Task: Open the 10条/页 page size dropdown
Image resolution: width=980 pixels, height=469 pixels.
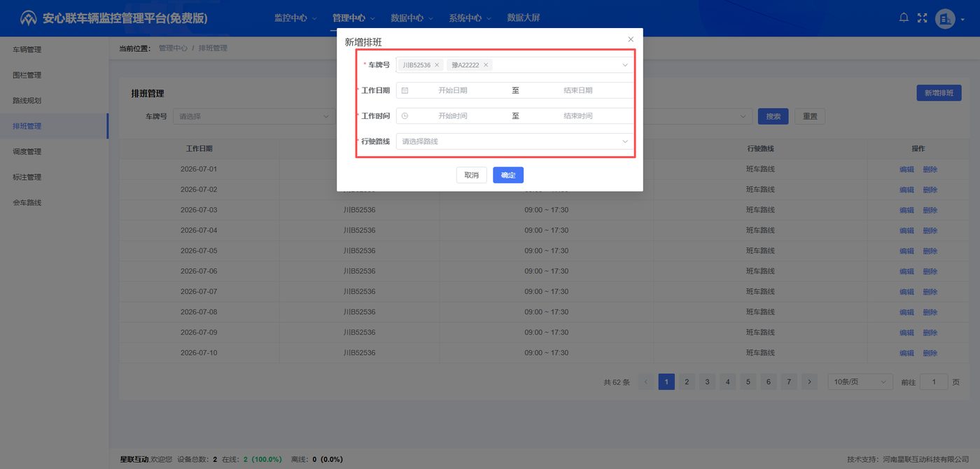Action: 860,382
